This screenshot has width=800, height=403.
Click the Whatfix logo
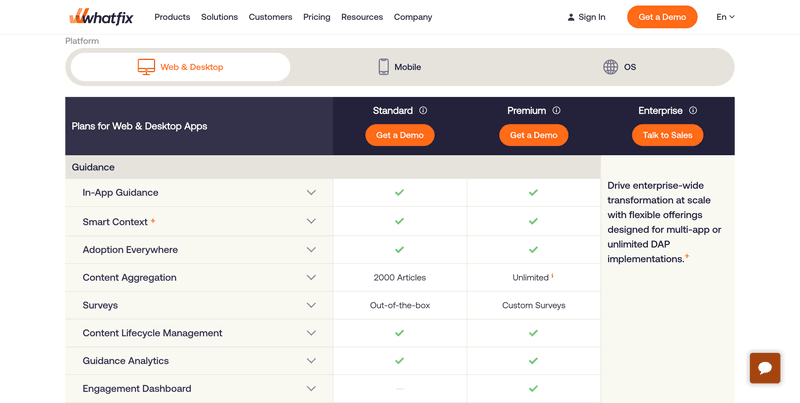(x=103, y=17)
